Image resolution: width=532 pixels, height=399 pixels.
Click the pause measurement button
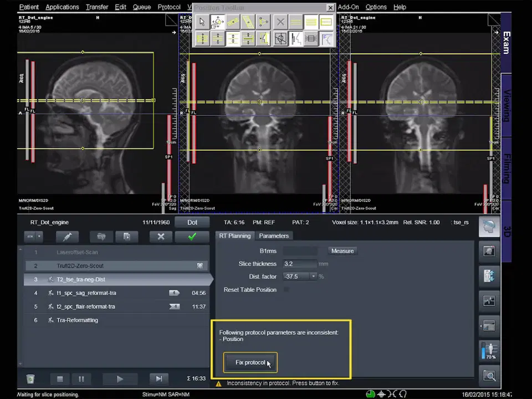[81, 379]
